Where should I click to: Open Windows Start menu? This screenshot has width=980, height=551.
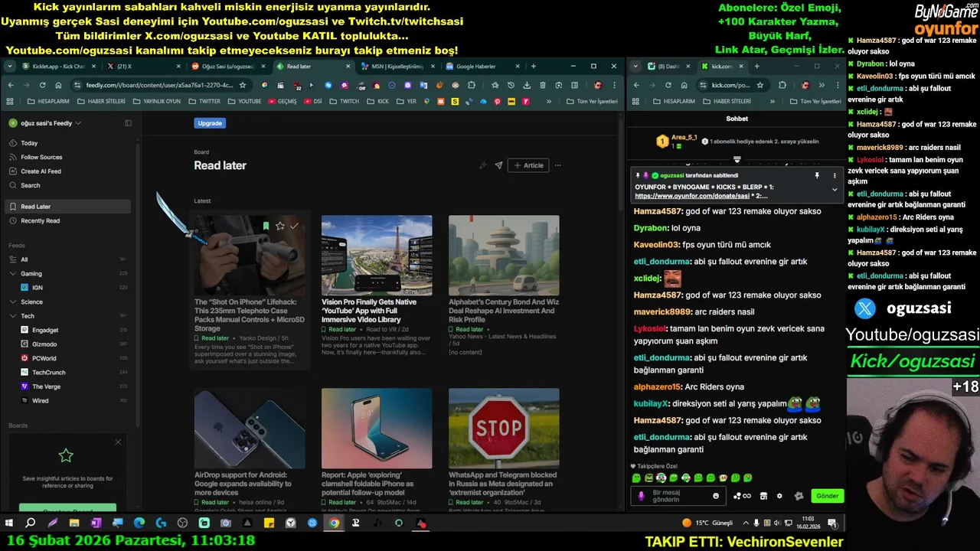point(9,523)
